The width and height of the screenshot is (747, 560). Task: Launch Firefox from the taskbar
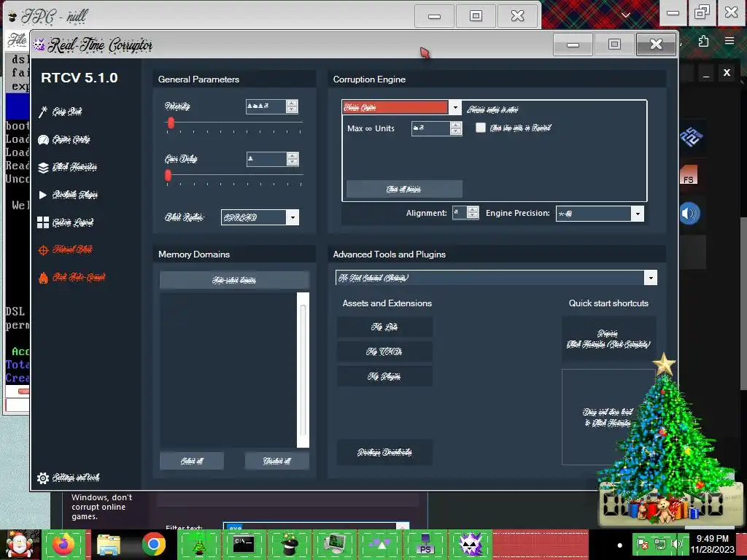[x=64, y=544]
